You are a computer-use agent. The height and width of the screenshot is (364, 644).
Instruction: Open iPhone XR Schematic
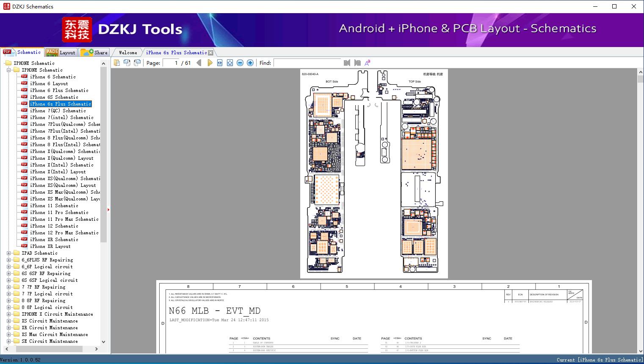coord(54,239)
